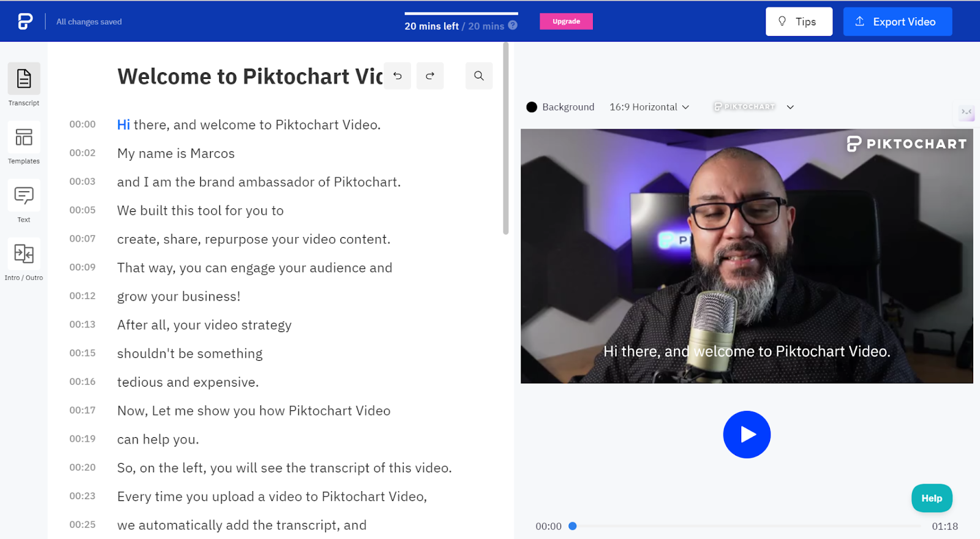The image size is (980, 539).
Task: Open the Piktochart home logo
Action: 25,21
